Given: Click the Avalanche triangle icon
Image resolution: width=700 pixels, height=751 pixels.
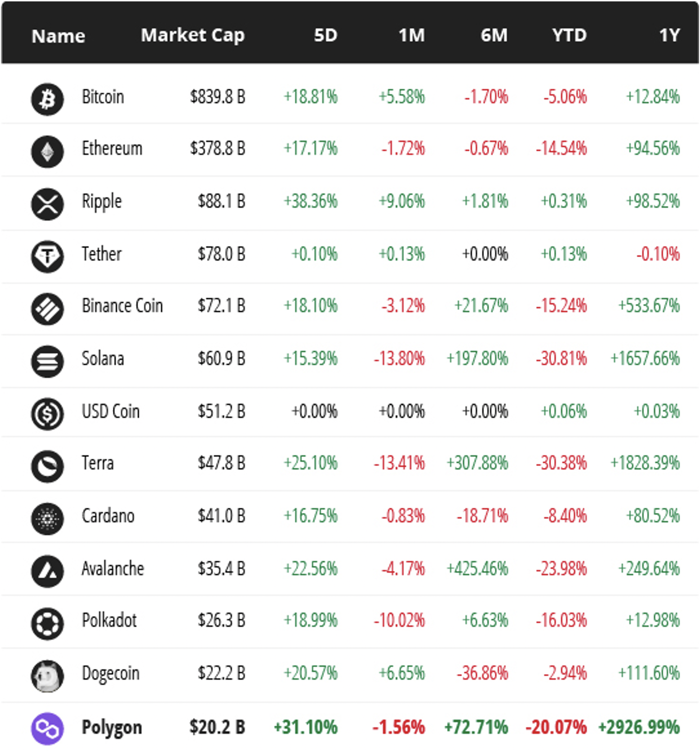Looking at the screenshot, I should point(47,571).
